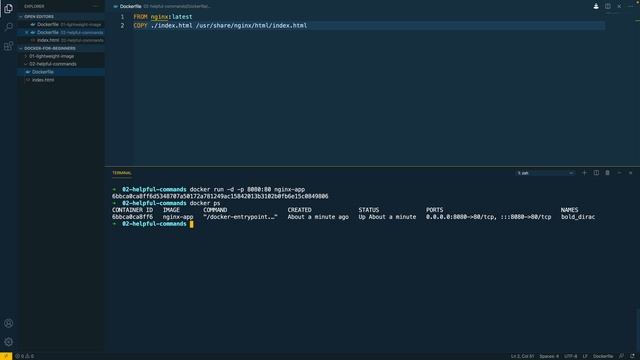Kill terminal with the trash icon
Image resolution: width=640 pixels, height=360 pixels.
(607, 173)
